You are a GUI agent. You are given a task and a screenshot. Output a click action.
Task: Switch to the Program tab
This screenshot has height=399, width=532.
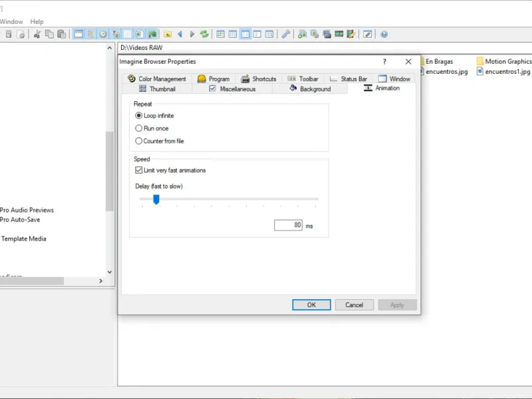pos(213,78)
